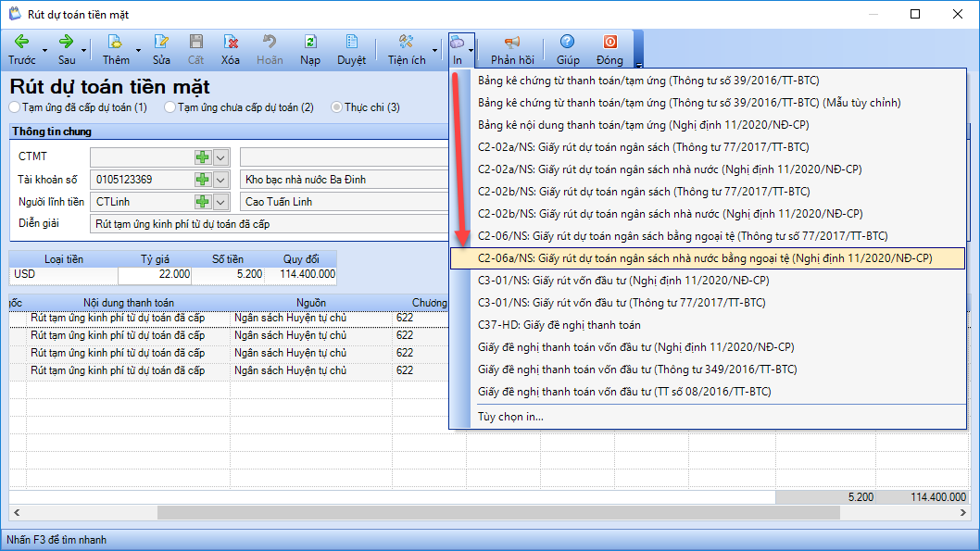Click the Nguồn column header

coord(311,303)
